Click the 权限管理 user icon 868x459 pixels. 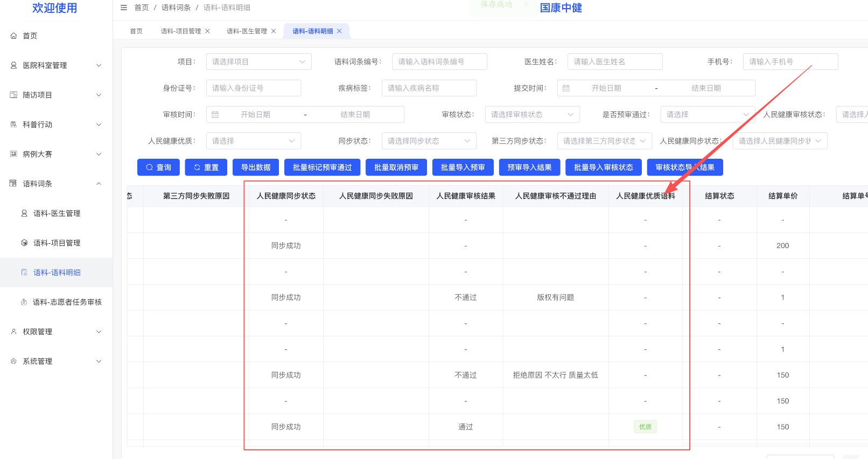[13, 331]
